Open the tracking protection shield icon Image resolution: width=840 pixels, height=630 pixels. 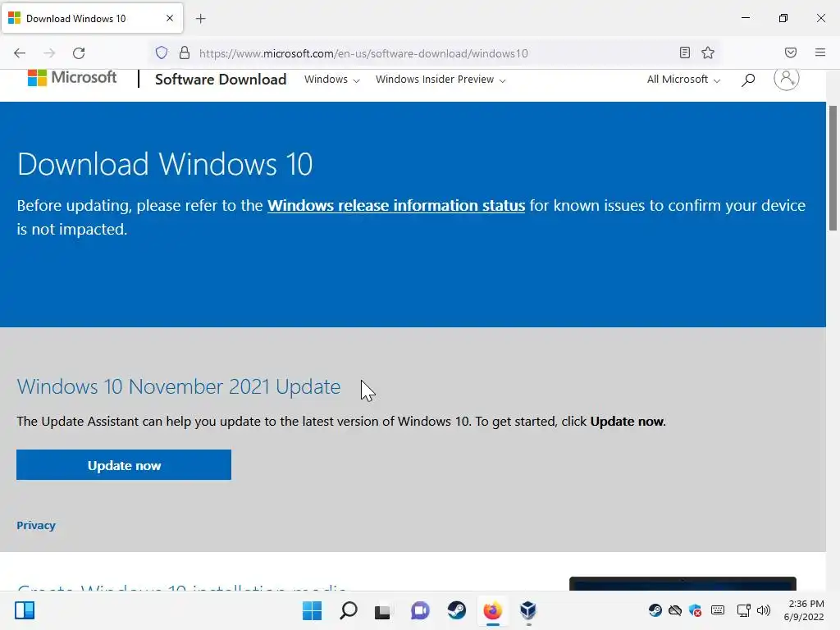click(162, 52)
